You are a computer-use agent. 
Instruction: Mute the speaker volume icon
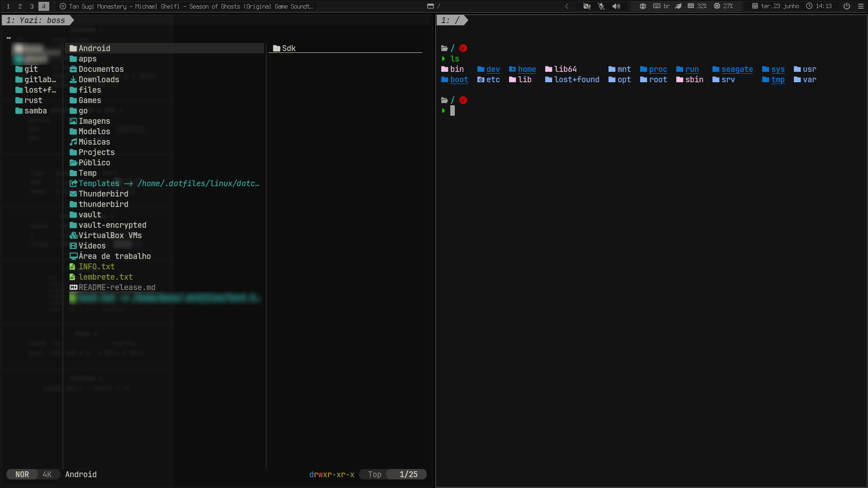pos(616,6)
